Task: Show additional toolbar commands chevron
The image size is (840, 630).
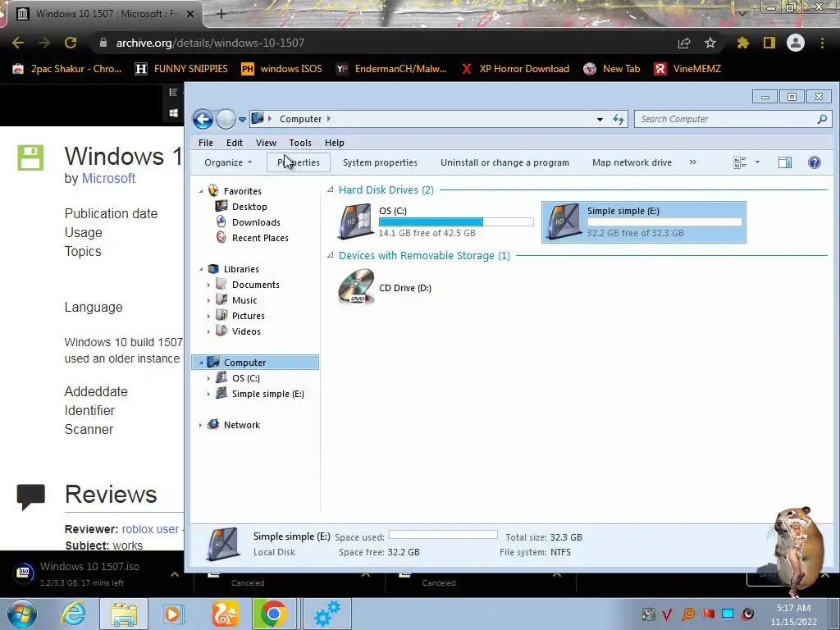Action: [692, 162]
